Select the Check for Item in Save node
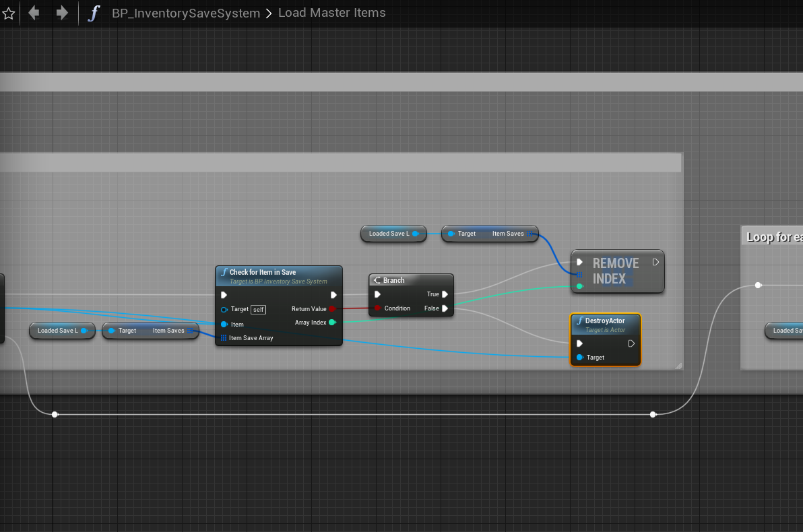The width and height of the screenshot is (803, 532). 263,272
